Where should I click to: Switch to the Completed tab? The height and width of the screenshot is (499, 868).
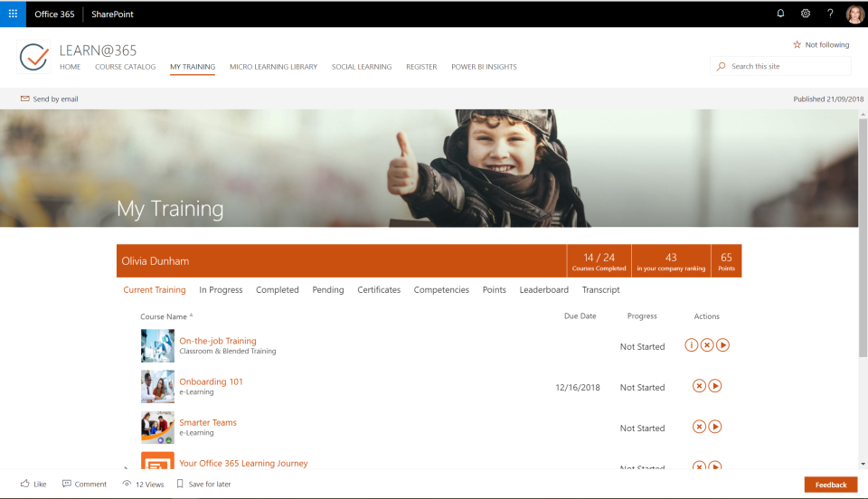(278, 290)
